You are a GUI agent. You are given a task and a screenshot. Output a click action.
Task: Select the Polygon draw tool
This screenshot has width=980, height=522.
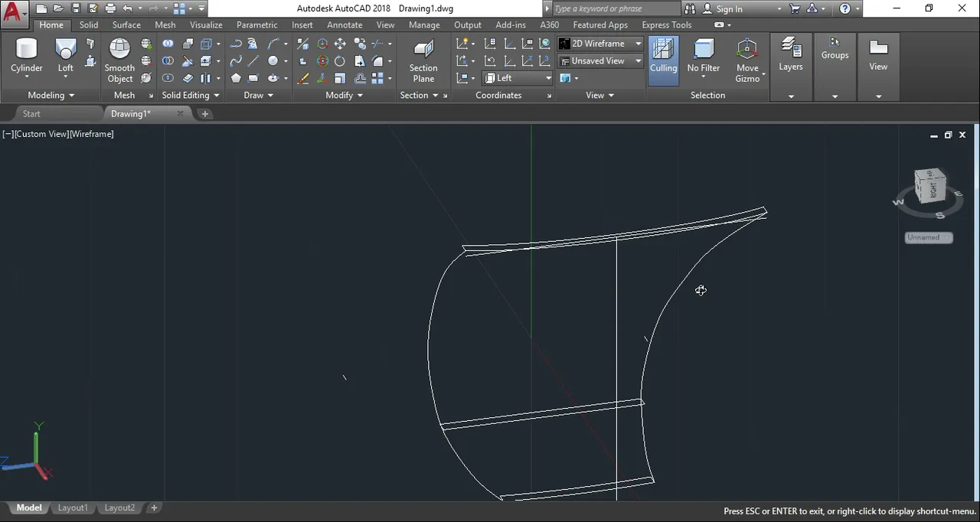click(236, 78)
